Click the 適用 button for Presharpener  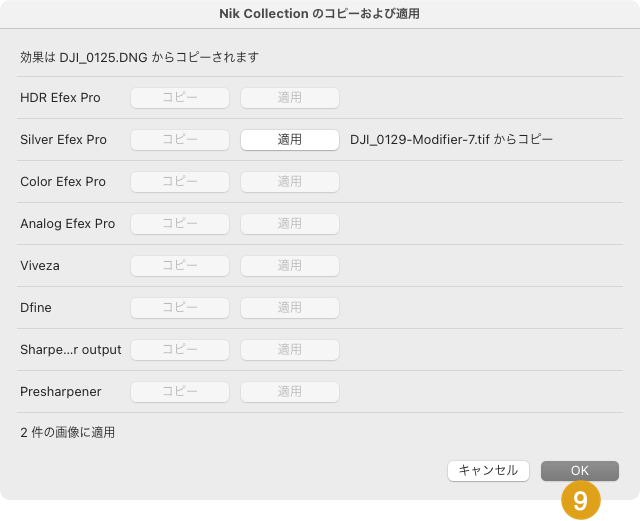290,392
